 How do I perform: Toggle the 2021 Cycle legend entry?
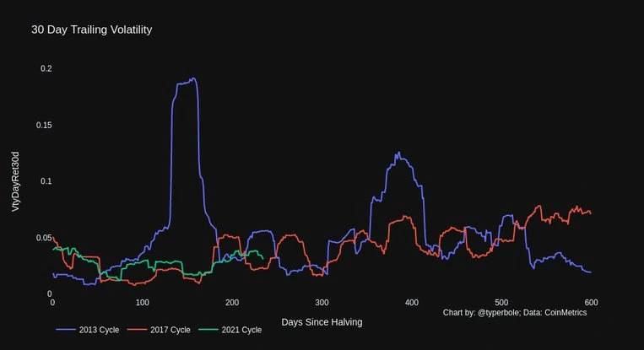(x=230, y=330)
